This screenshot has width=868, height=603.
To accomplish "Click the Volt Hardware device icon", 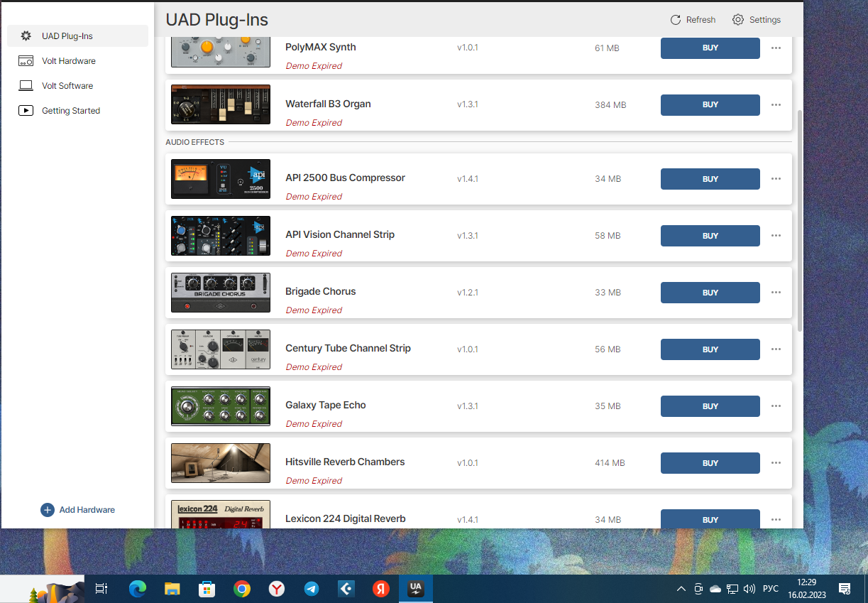I will 26,61.
